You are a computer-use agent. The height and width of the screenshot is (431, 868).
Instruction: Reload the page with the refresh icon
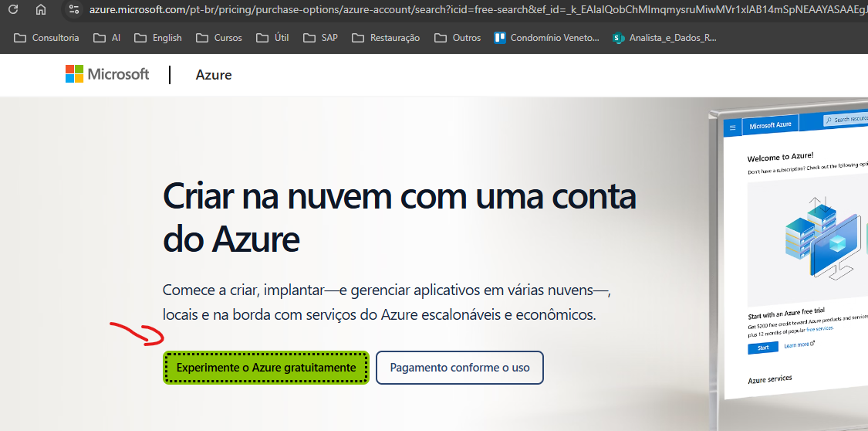[14, 9]
